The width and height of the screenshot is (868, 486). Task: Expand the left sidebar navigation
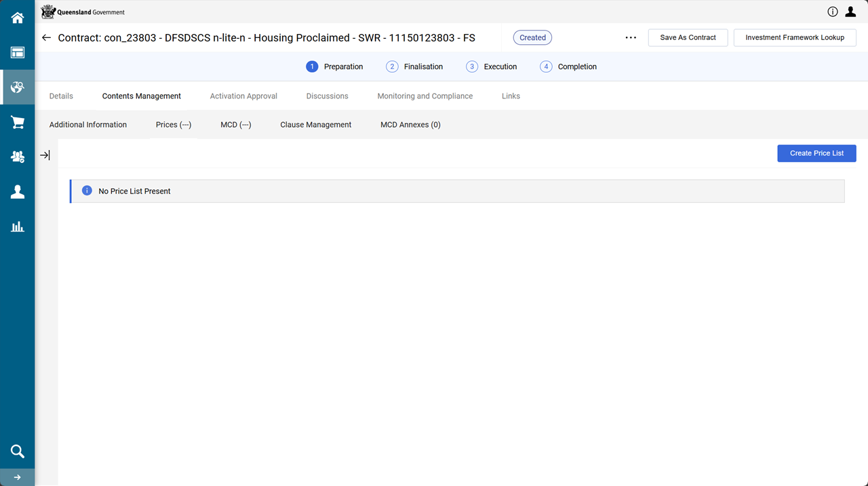click(x=18, y=477)
